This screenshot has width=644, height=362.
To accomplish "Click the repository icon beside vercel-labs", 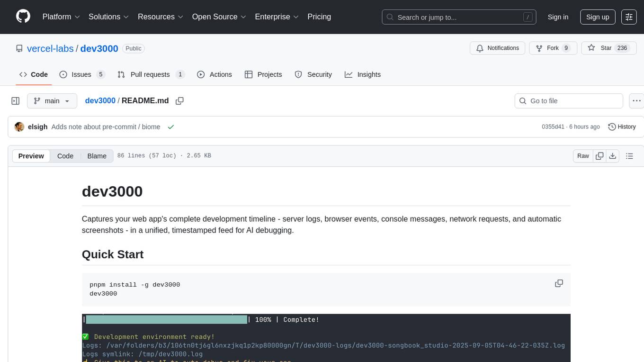I will [x=19, y=48].
